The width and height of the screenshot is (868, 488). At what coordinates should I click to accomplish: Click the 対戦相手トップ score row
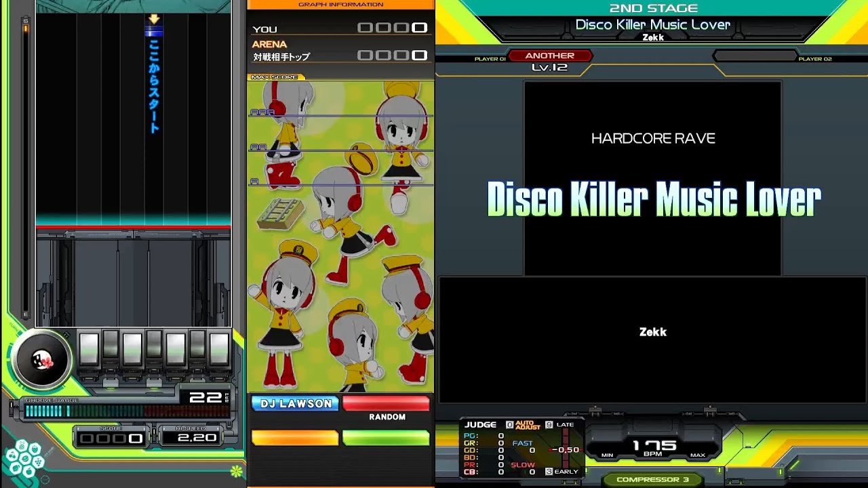pyautogui.click(x=340, y=56)
